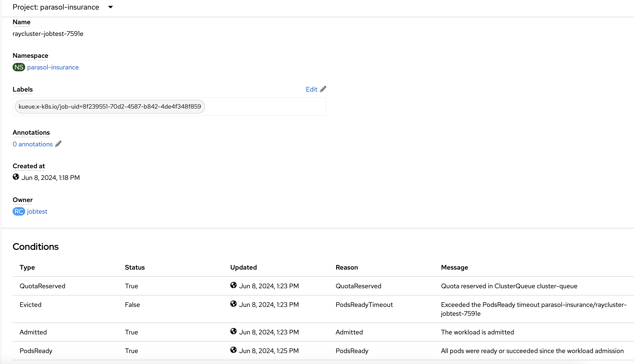
Task: Select the raycluster-jobtest-7591e name value
Action: [x=48, y=34]
